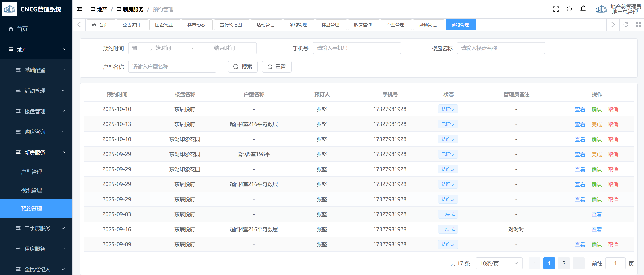Open notifications bell icon
Image resolution: width=644 pixels, height=275 pixels.
click(583, 9)
